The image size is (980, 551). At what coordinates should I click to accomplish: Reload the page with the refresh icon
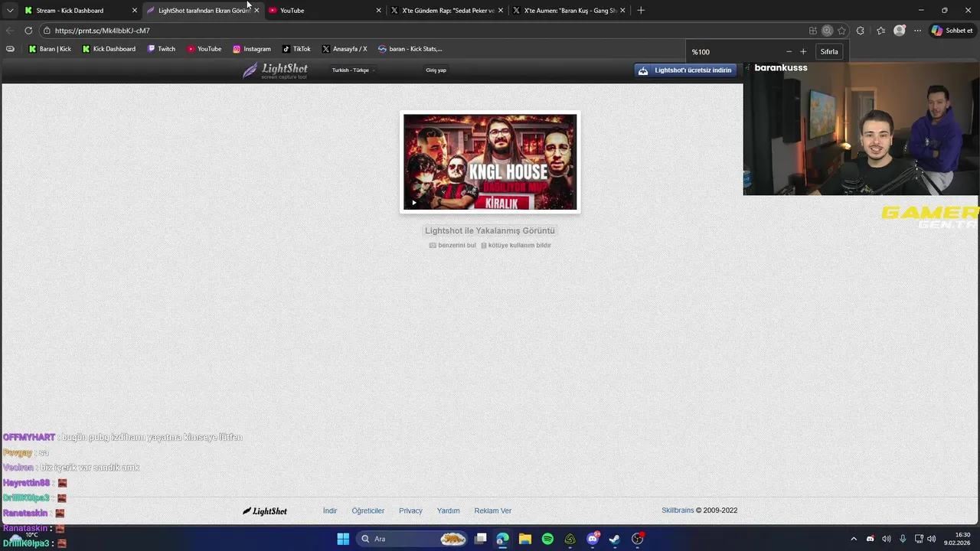28,31
